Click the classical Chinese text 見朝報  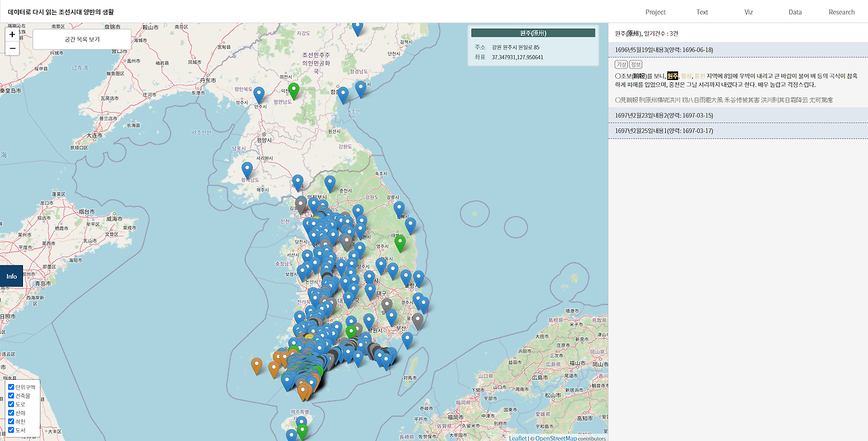(x=629, y=100)
